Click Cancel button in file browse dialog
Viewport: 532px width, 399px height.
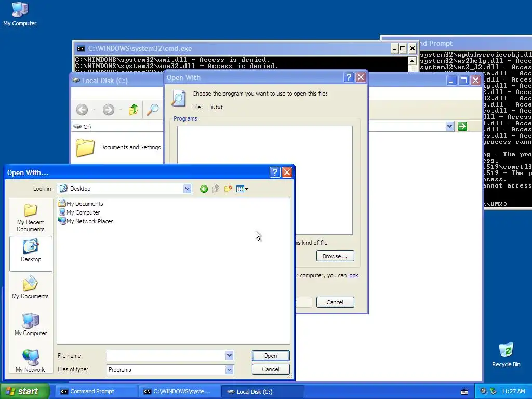pyautogui.click(x=271, y=369)
